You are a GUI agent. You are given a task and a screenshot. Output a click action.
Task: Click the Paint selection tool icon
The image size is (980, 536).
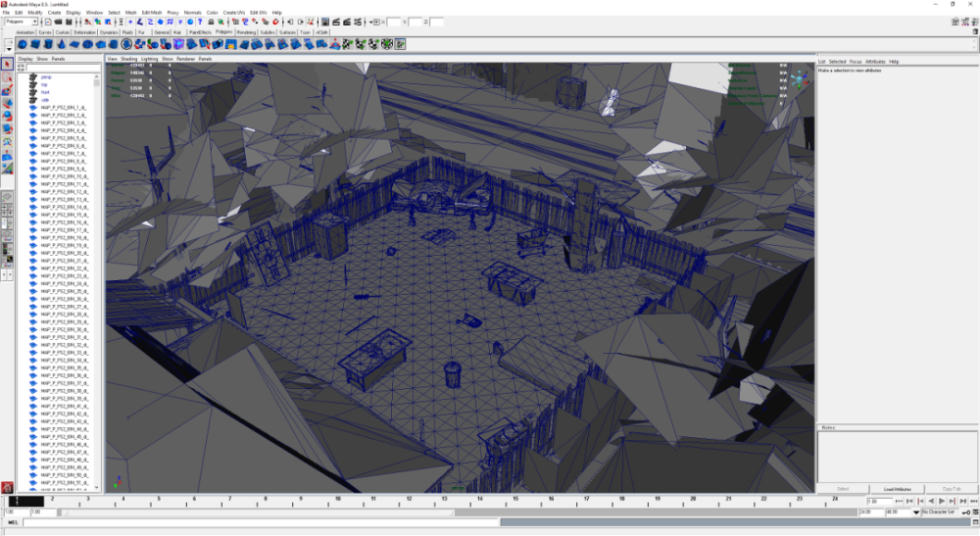pos(8,91)
